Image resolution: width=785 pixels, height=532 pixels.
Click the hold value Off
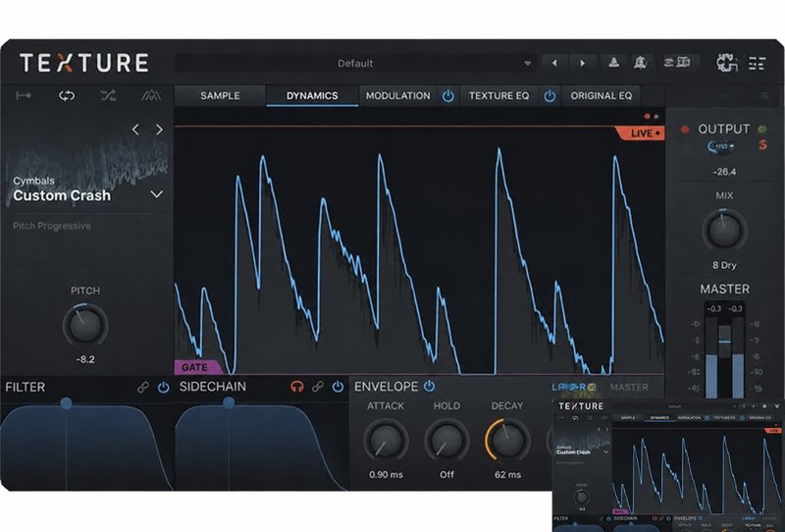tap(446, 474)
